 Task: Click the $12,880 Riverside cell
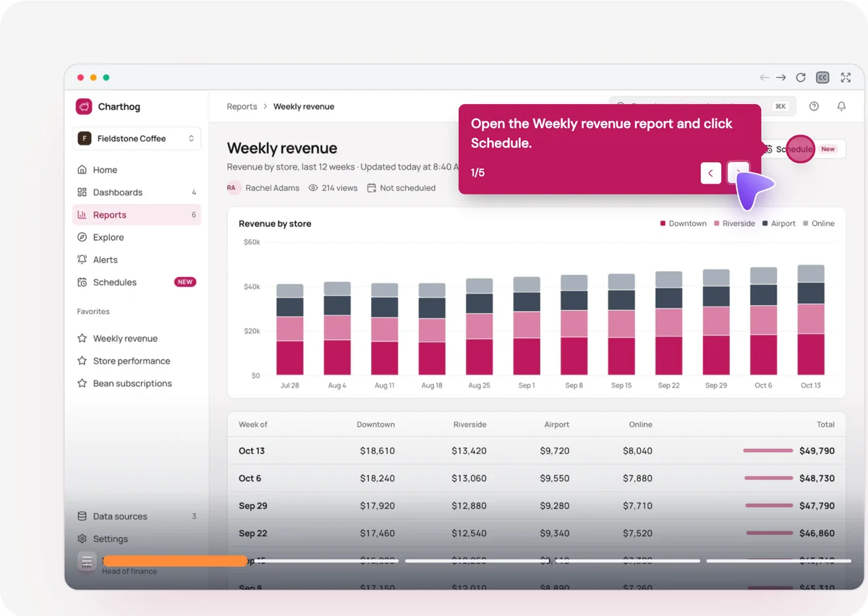(x=469, y=505)
